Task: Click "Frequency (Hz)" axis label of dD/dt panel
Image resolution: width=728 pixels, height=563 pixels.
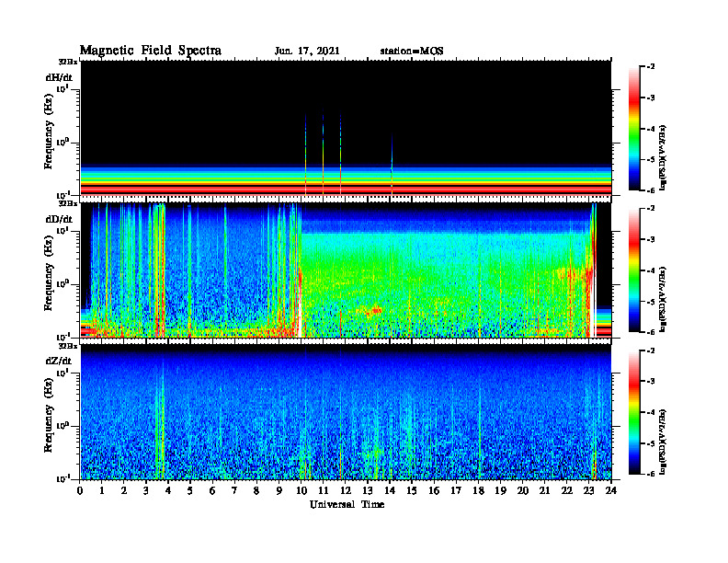Action: [49, 273]
